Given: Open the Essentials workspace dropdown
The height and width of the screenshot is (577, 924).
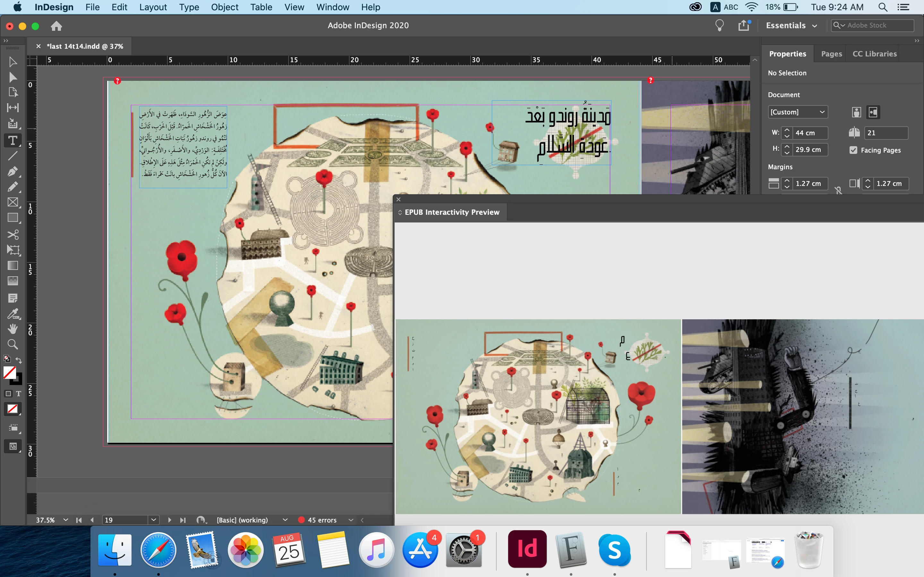Looking at the screenshot, I should 791,26.
